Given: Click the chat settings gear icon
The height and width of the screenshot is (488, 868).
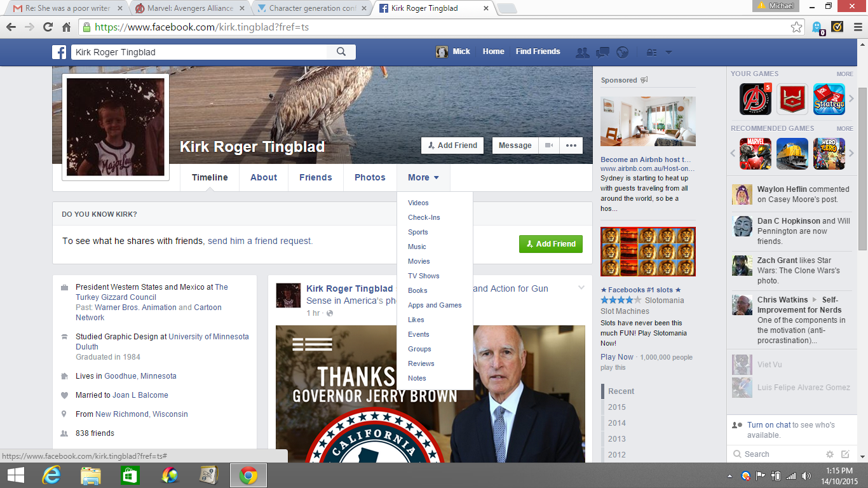Looking at the screenshot, I should coord(830,454).
